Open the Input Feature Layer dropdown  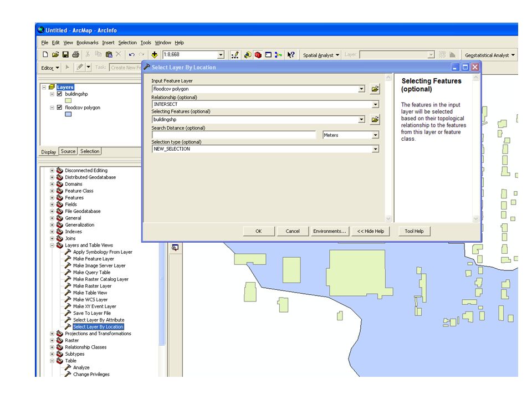(362, 89)
